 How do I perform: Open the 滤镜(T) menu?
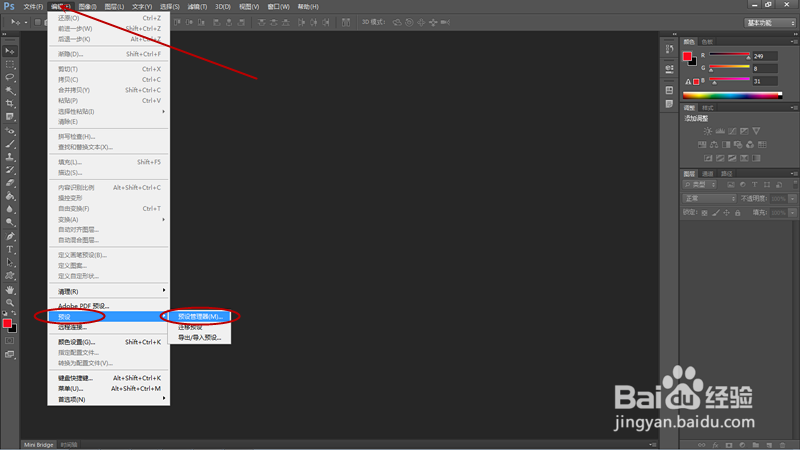(x=197, y=7)
